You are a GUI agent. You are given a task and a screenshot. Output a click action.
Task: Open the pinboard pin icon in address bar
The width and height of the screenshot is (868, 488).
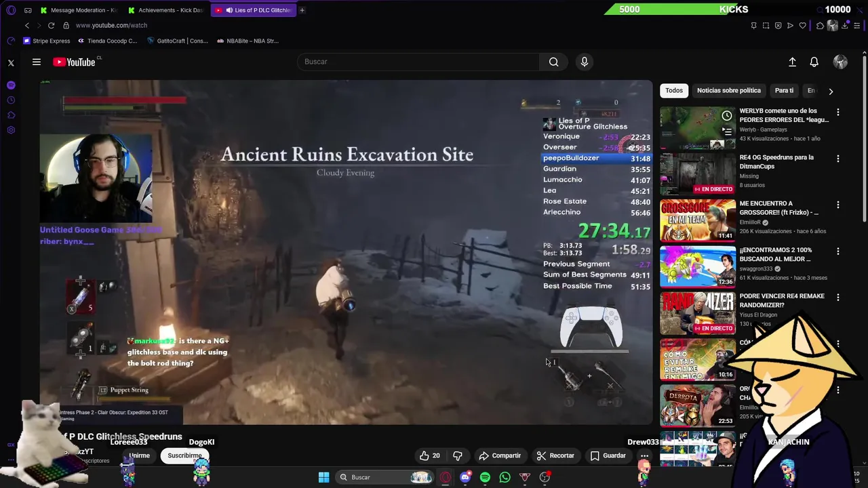tap(753, 26)
